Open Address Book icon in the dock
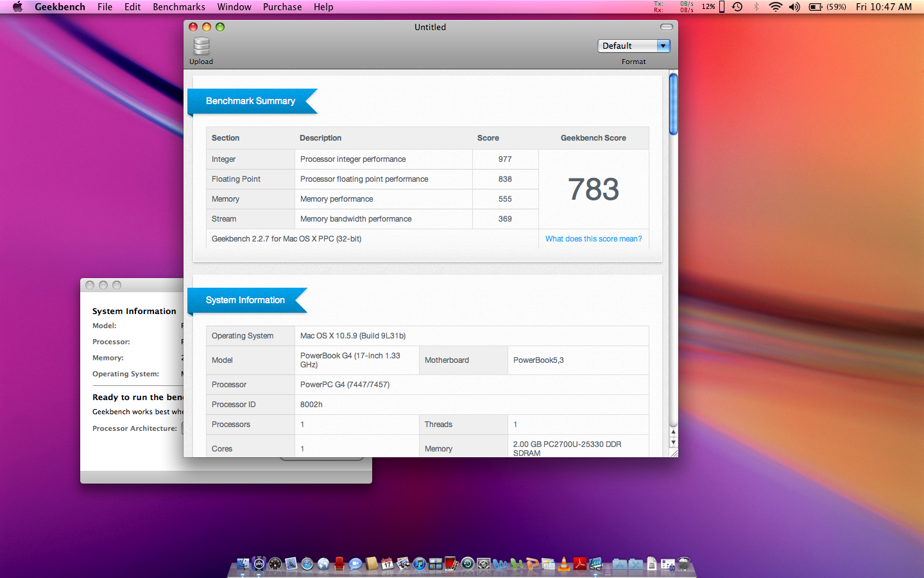Screen dimensions: 924x578 372,564
